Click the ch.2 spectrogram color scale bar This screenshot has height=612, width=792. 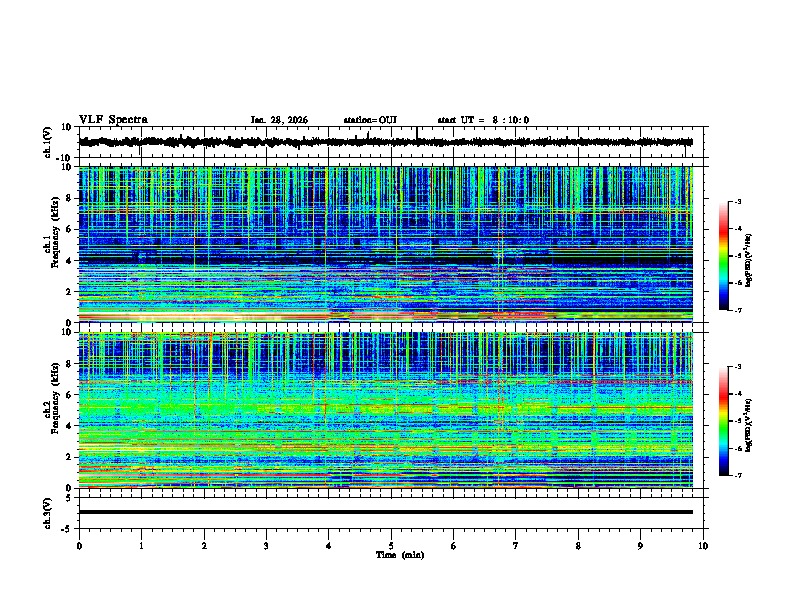coord(723,421)
